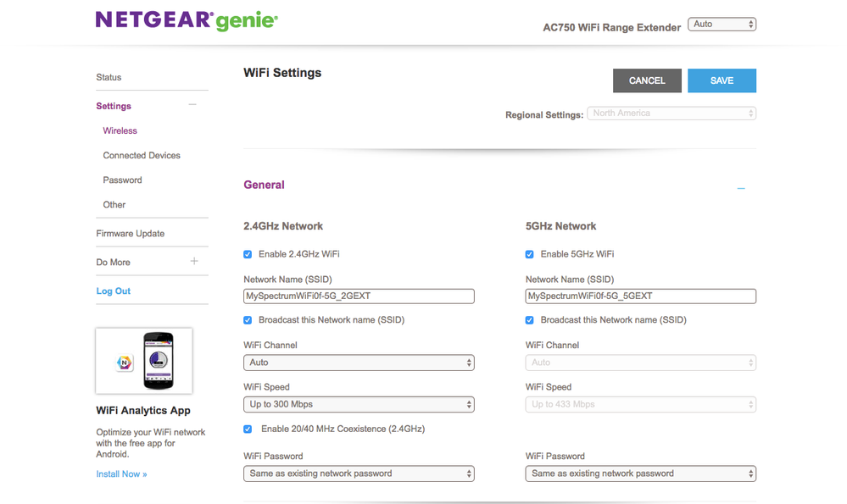Toggle Enable 2.4GHz WiFi checkbox
Screen dimensions: 847x504
pyautogui.click(x=248, y=254)
